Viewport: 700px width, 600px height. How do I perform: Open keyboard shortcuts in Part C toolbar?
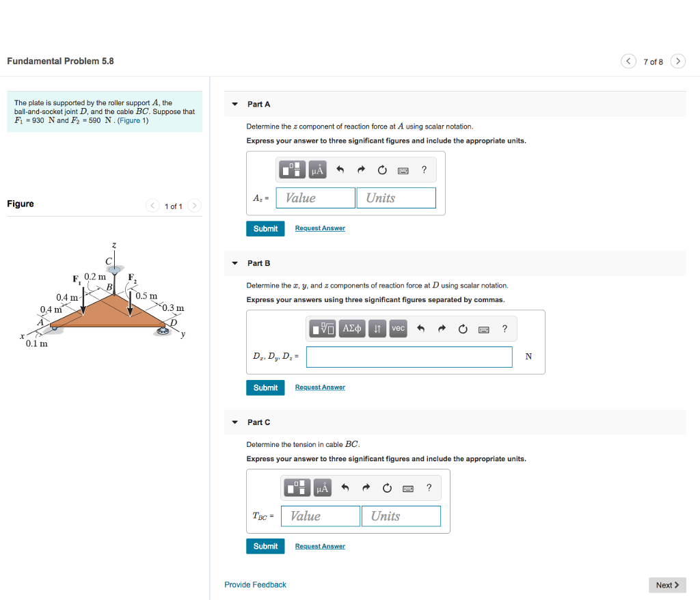click(408, 488)
